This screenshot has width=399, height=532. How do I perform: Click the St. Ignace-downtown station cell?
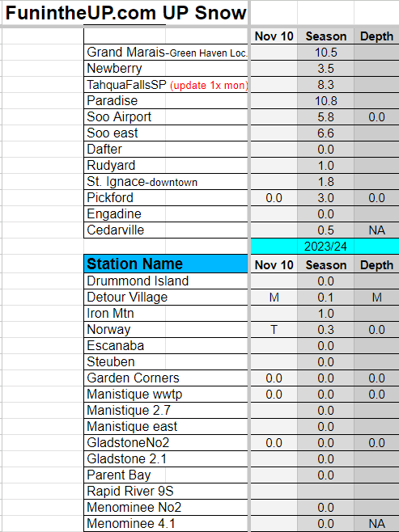166,182
